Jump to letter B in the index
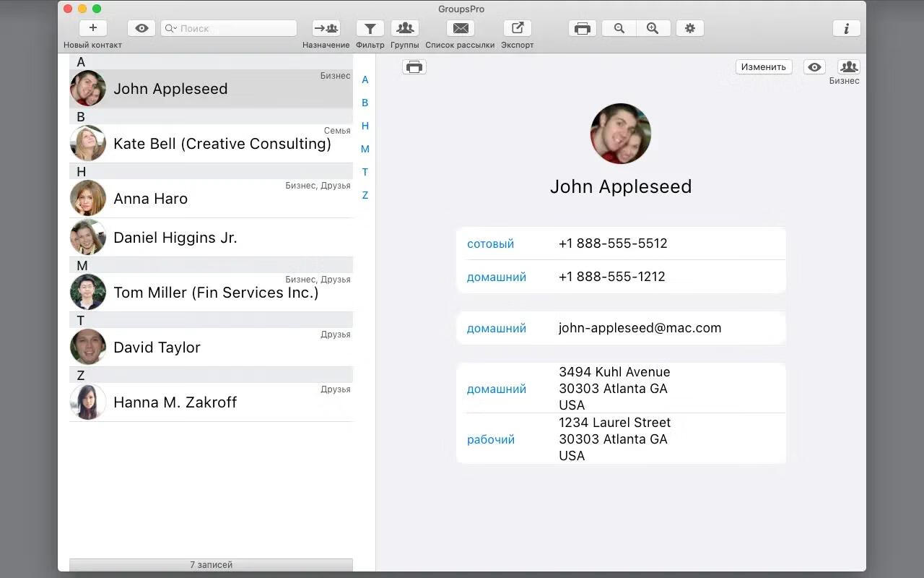Screen dimensions: 924x578 pos(365,103)
